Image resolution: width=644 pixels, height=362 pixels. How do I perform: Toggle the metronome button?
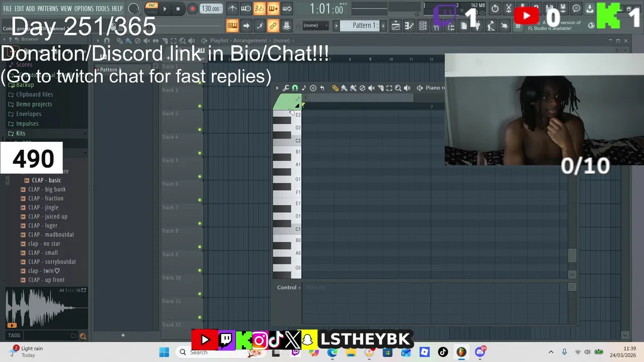[232, 9]
